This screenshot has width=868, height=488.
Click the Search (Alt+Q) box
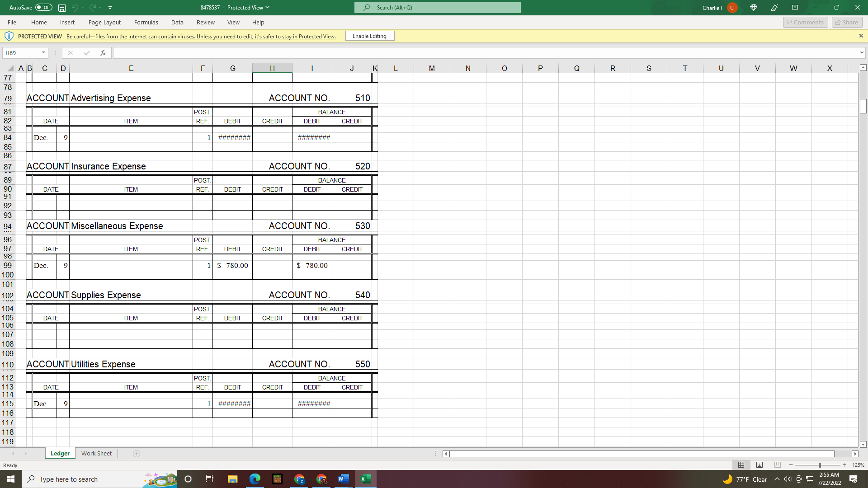[x=437, y=7]
